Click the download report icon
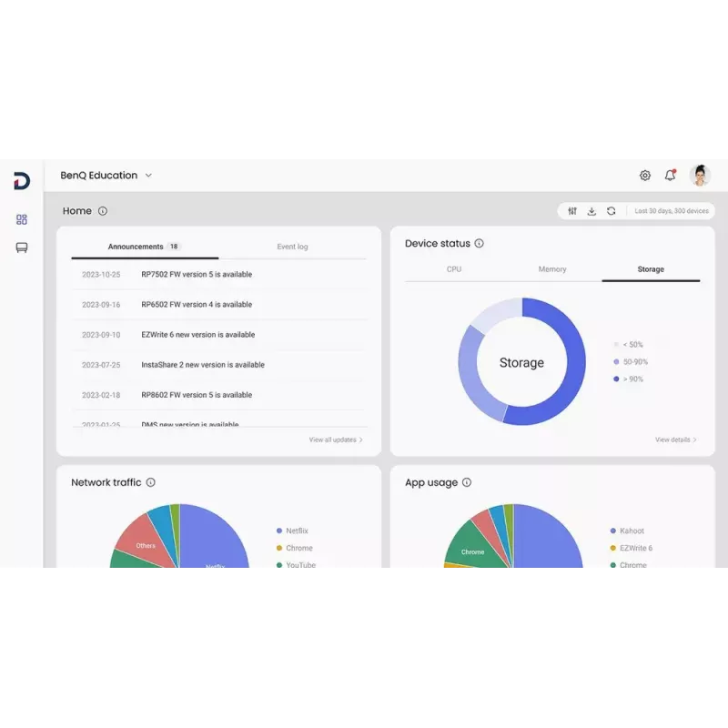Viewport: 728px width, 728px height. (x=591, y=211)
